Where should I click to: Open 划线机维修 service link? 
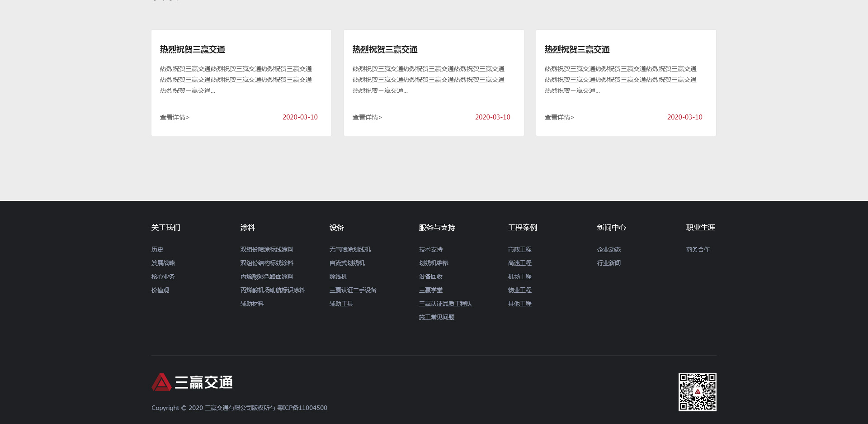434,263
